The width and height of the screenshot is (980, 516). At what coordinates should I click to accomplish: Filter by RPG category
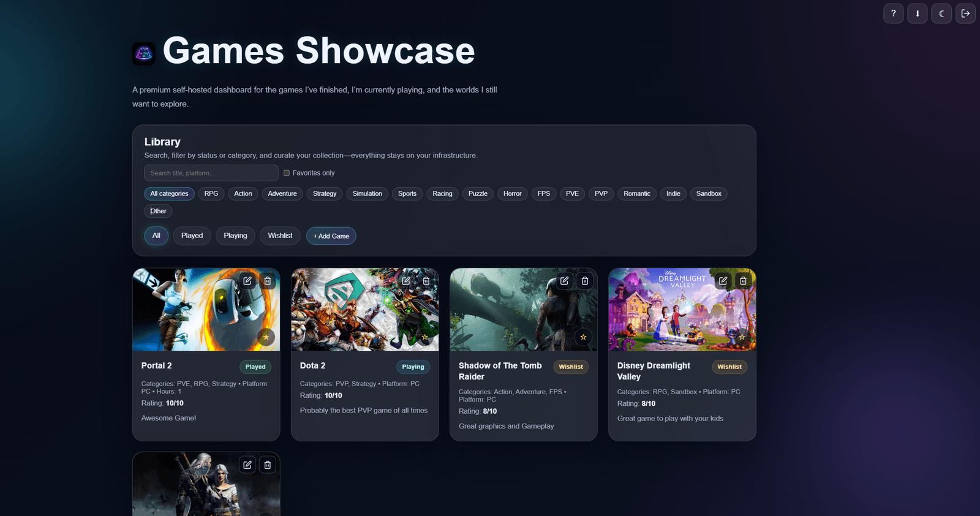211,194
